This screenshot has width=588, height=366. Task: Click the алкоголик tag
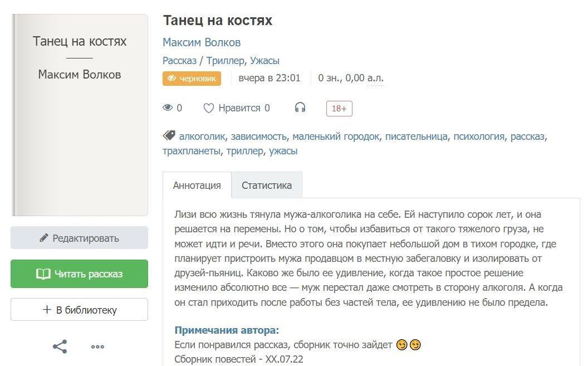tap(202, 136)
